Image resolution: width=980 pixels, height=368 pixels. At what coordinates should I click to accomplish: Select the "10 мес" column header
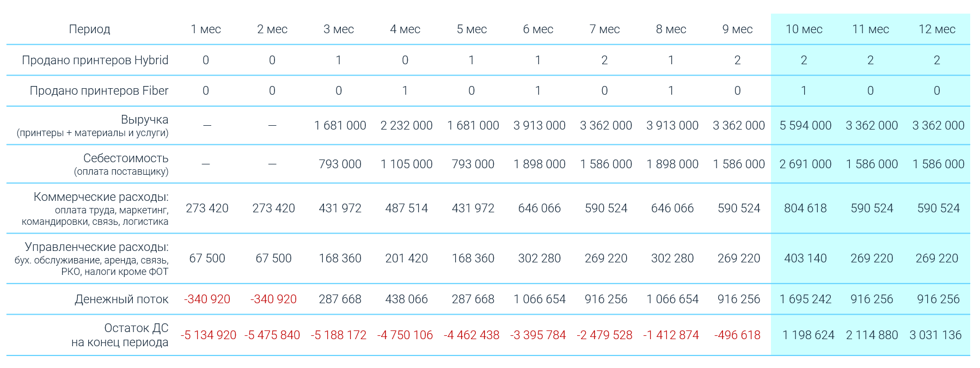point(804,29)
